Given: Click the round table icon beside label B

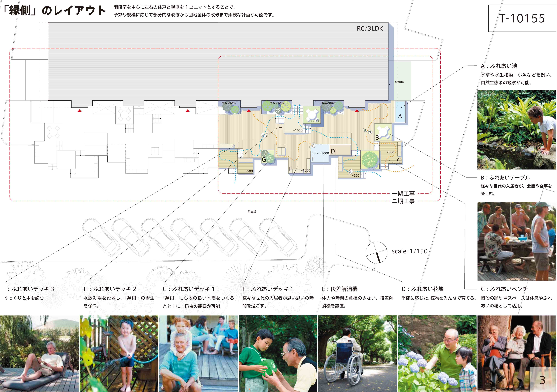Looking at the screenshot, I should [x=383, y=132].
